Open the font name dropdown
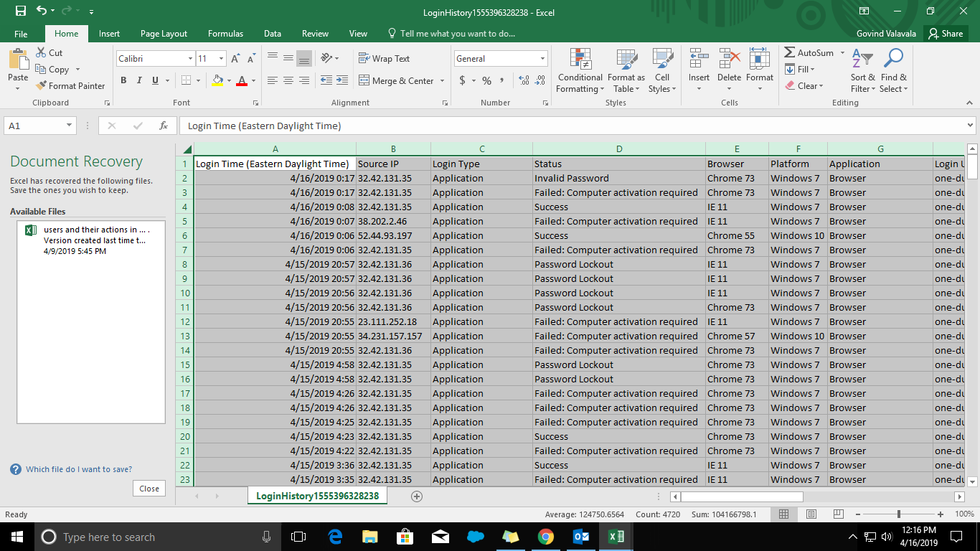This screenshot has height=551, width=980. tap(189, 58)
